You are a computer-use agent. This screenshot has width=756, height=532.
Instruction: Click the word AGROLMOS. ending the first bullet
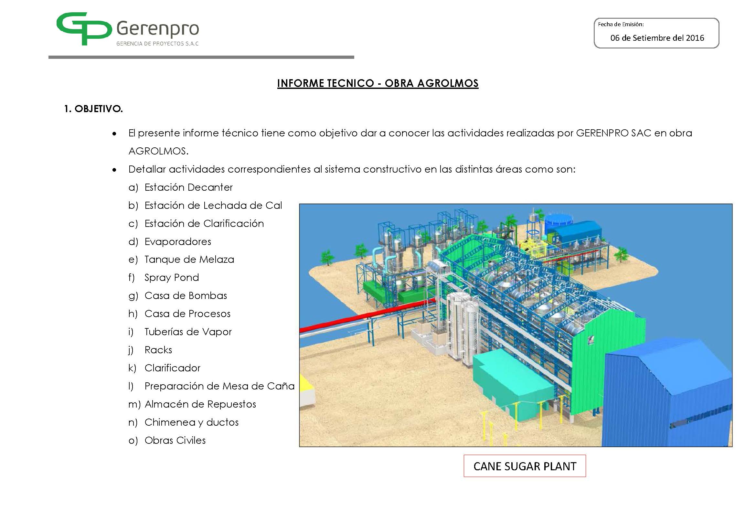tap(158, 151)
